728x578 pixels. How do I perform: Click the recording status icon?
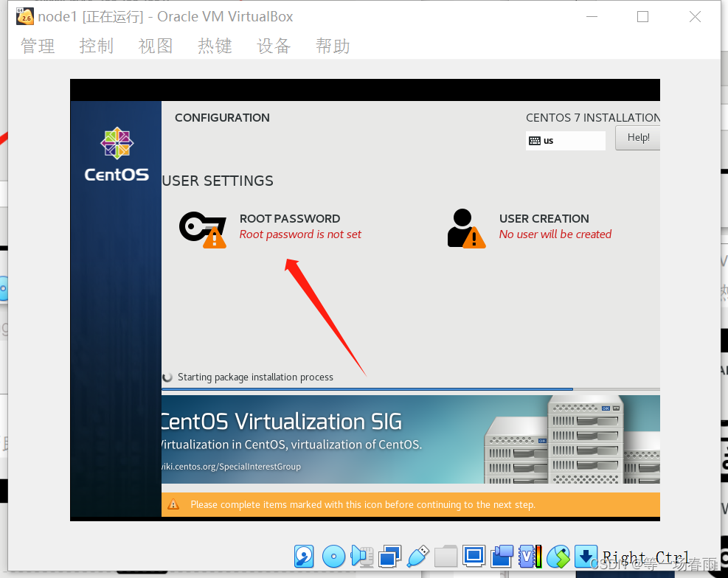502,556
